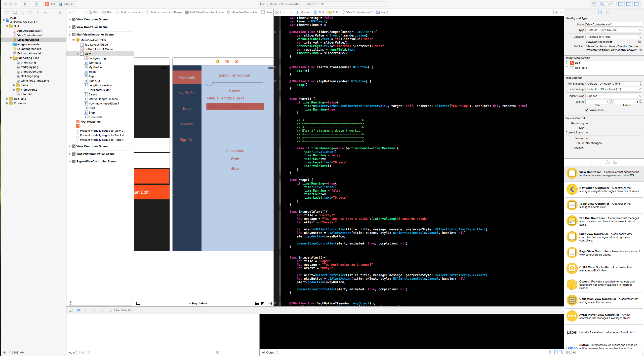The image size is (644, 356).
Task: Click My Profile button in storyboard
Action: [187, 93]
